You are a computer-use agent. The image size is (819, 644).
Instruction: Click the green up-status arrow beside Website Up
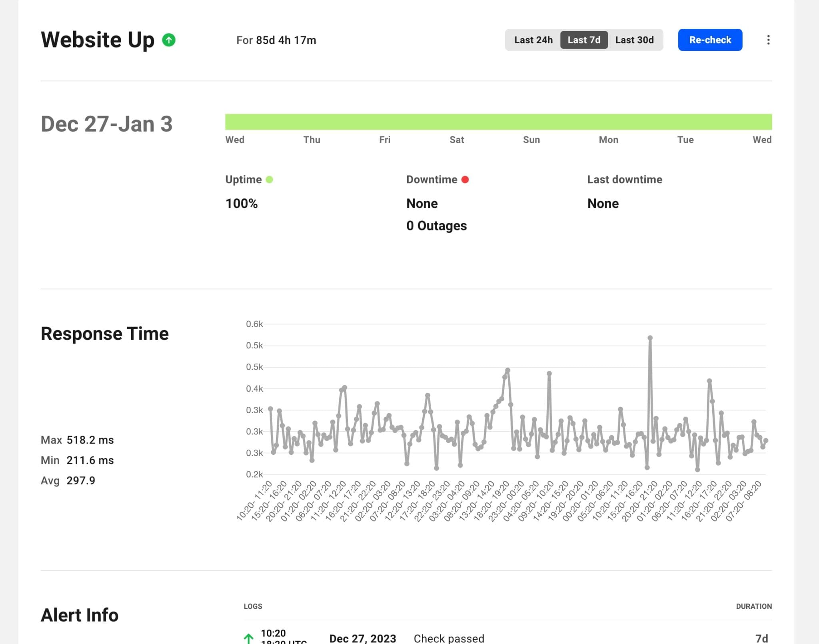(x=169, y=40)
